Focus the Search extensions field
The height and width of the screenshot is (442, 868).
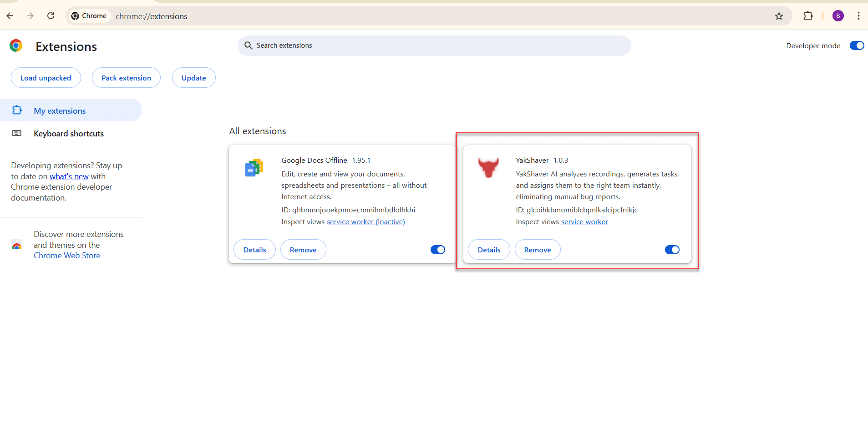coord(434,45)
